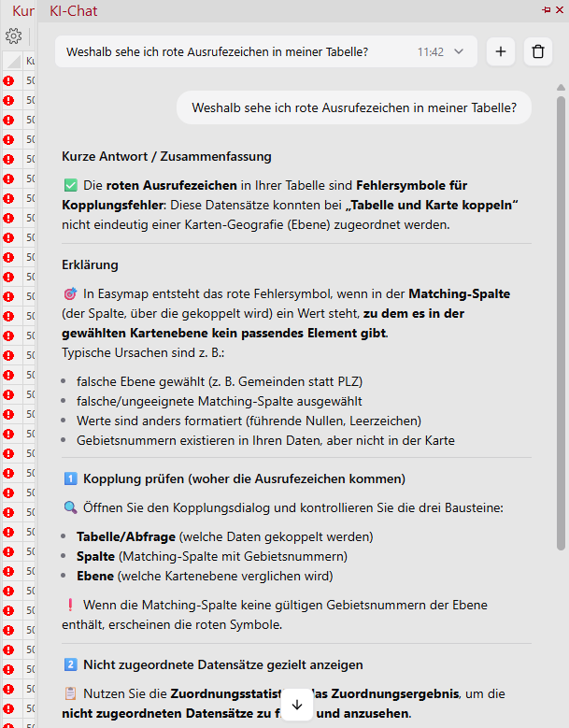The image size is (569, 728).
Task: Click the bullet Tabelle/Abfrage
Action: coord(225,536)
